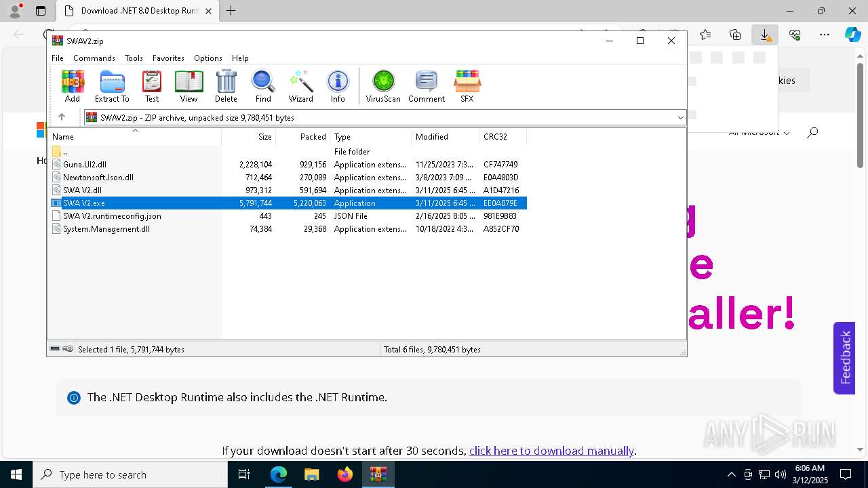The image size is (868, 488).
Task: Open the notification center icon
Action: click(846, 474)
